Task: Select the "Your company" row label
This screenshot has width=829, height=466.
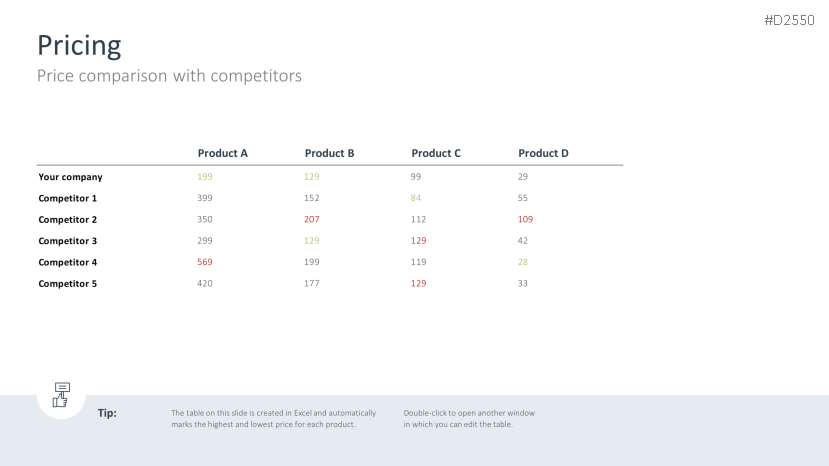Action: coord(70,177)
